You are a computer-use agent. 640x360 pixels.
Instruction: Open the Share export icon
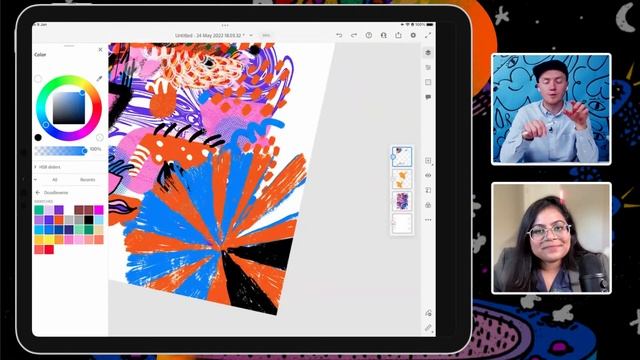coord(398,35)
